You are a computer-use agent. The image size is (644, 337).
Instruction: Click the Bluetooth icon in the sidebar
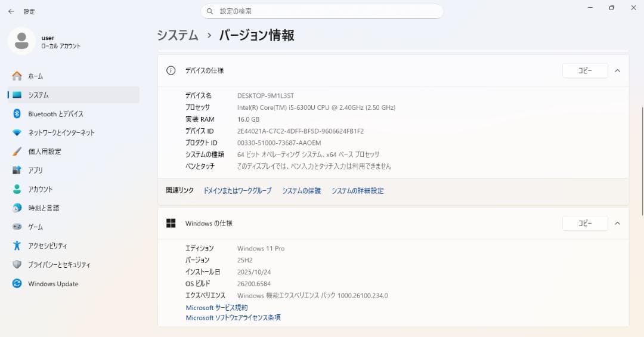point(17,114)
